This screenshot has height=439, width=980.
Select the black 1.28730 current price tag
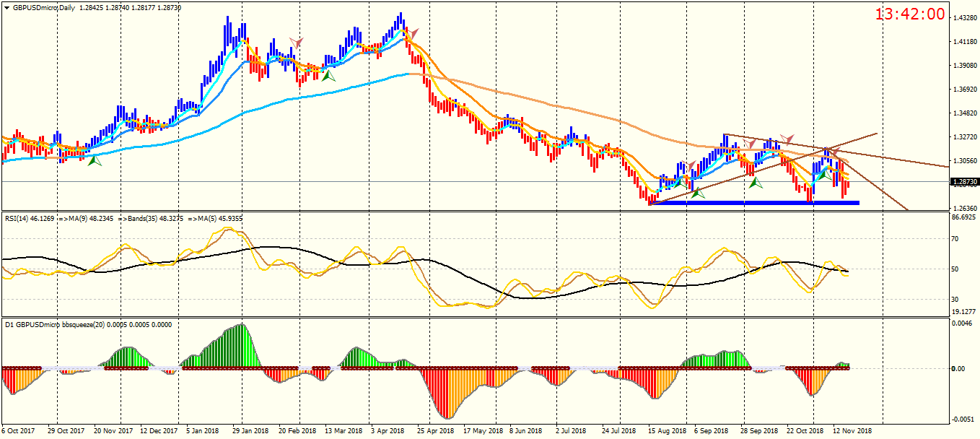coord(965,183)
